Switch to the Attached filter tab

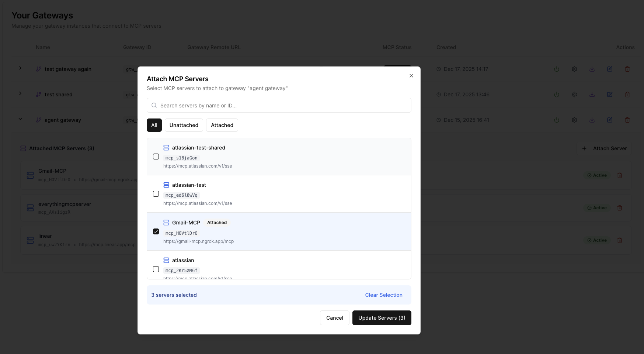[x=222, y=125]
